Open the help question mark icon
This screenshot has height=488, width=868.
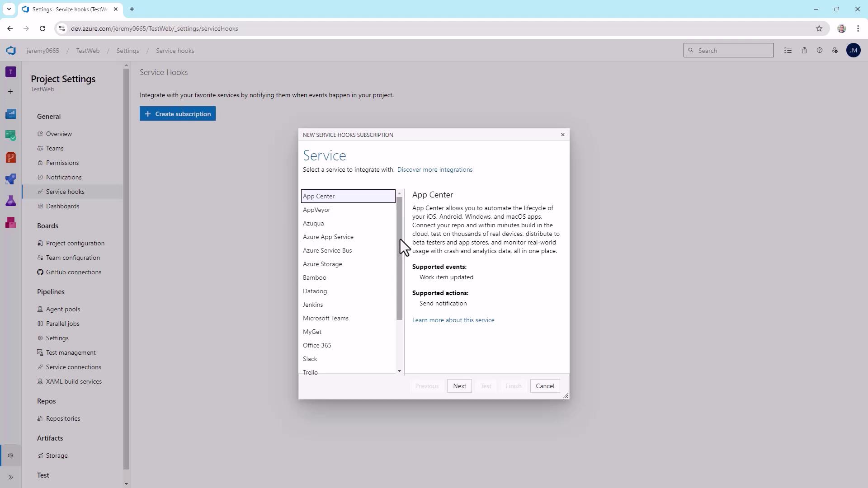tap(820, 51)
